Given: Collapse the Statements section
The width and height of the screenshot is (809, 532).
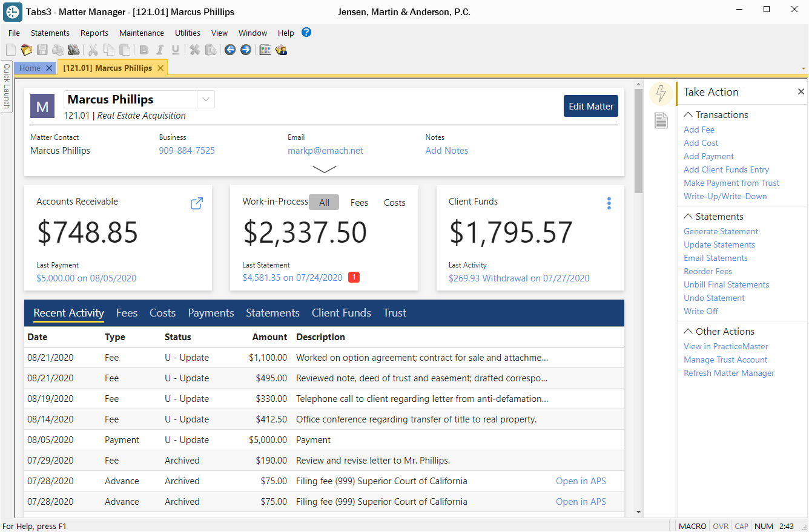Looking at the screenshot, I should (x=688, y=216).
